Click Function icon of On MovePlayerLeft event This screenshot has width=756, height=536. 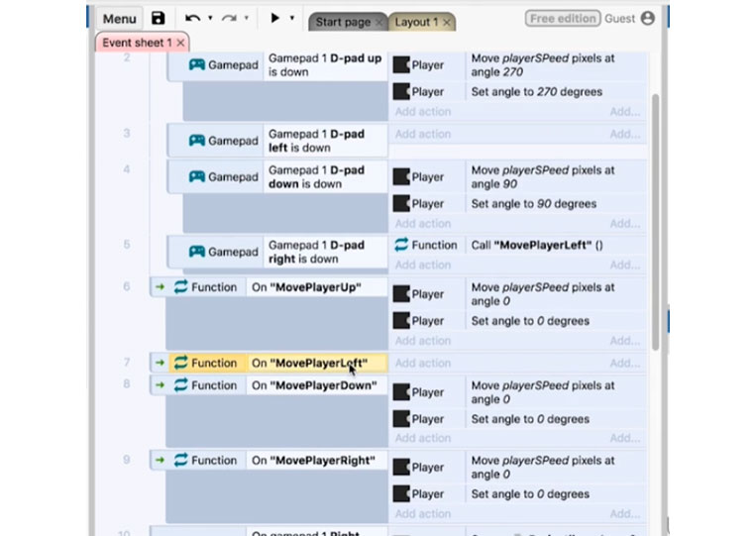[180, 363]
